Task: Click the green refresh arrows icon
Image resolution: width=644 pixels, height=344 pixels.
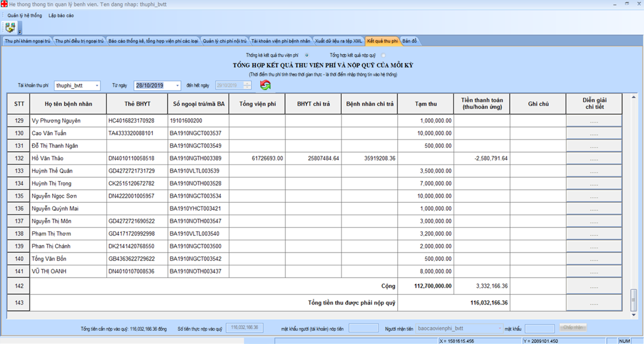Action: point(265,85)
